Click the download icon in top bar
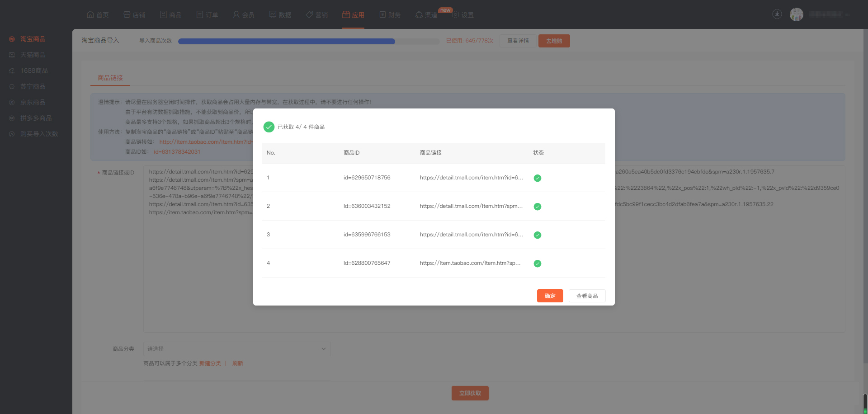This screenshot has height=414, width=868. pyautogui.click(x=777, y=14)
